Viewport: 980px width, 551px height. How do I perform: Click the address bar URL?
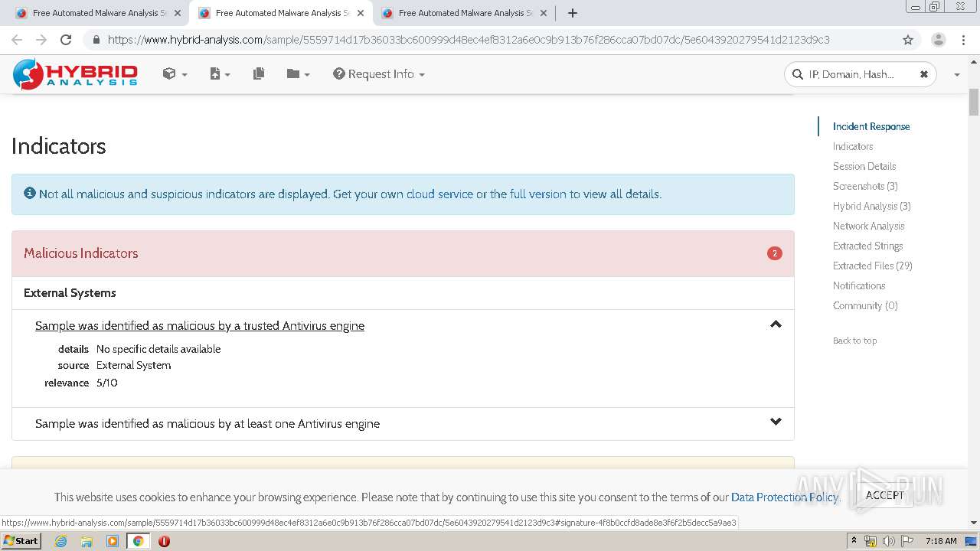coord(468,40)
